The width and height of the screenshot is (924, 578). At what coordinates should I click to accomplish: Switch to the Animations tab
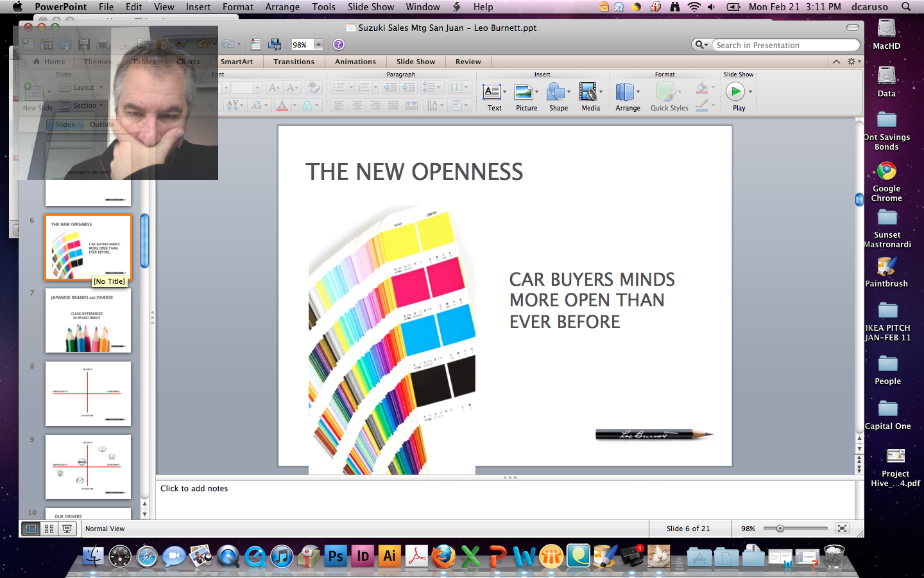[355, 62]
